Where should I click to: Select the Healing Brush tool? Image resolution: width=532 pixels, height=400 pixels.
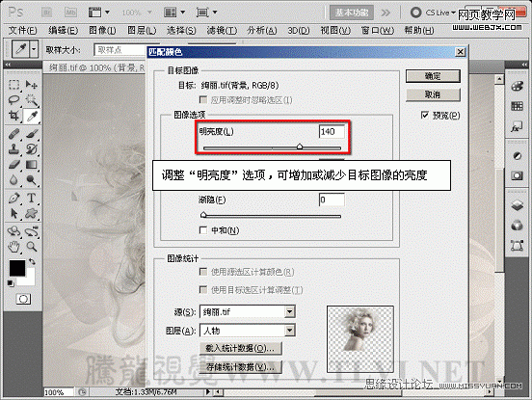[13, 133]
